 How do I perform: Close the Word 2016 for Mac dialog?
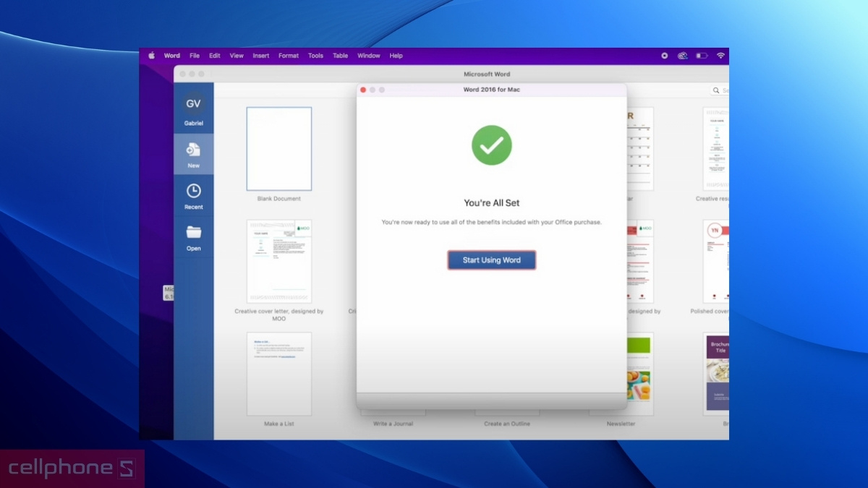[x=363, y=90]
